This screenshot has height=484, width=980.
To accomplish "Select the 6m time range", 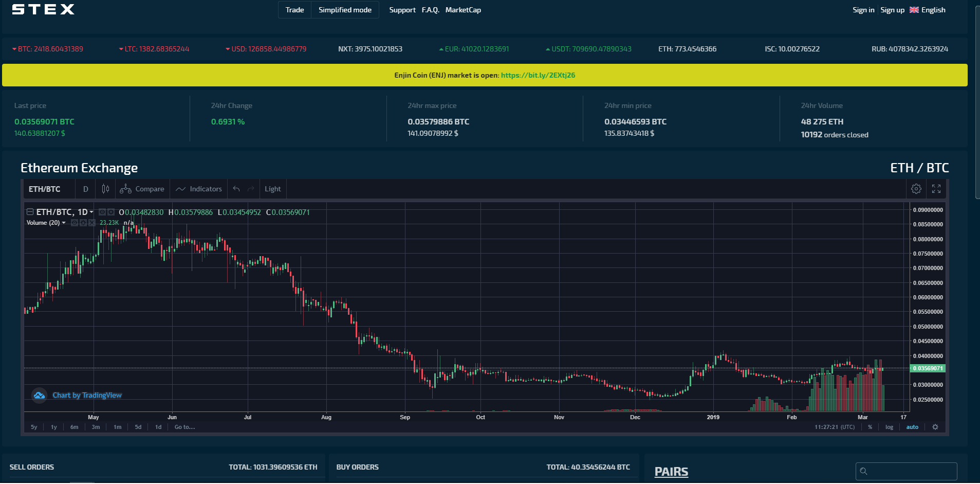I will pos(75,427).
